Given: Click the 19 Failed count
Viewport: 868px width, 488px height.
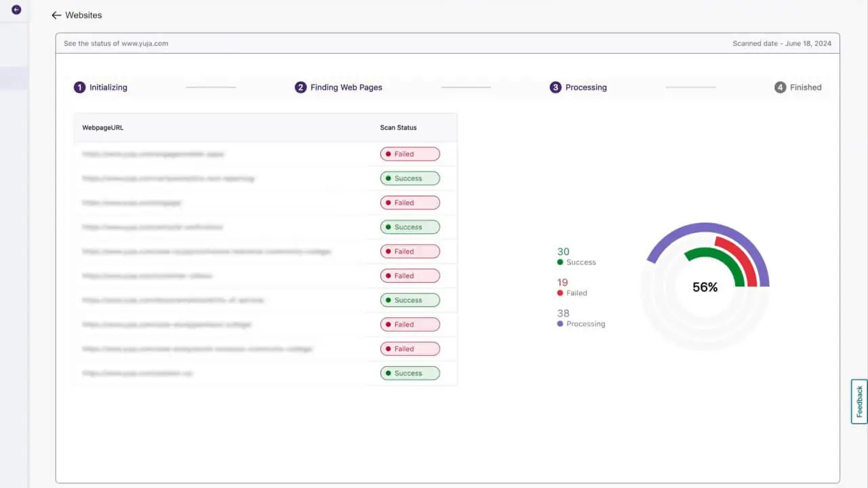Looking at the screenshot, I should point(563,283).
